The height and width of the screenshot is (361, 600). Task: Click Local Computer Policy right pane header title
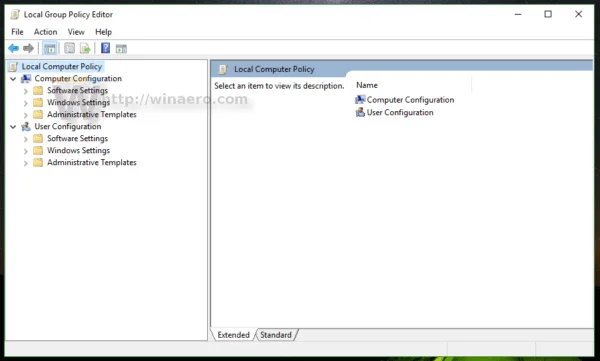pos(274,69)
